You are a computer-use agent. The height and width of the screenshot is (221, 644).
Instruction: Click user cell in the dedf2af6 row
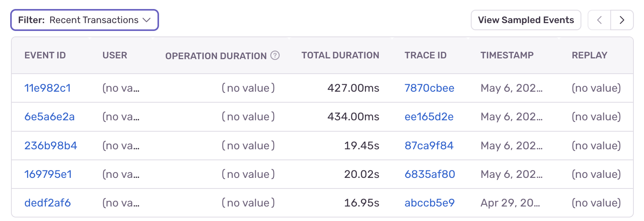(121, 203)
